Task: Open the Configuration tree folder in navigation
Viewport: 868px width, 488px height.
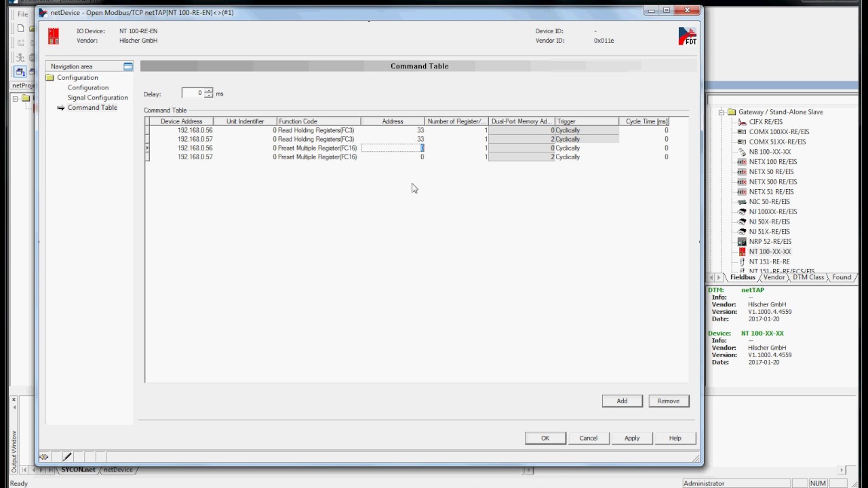Action: point(77,77)
